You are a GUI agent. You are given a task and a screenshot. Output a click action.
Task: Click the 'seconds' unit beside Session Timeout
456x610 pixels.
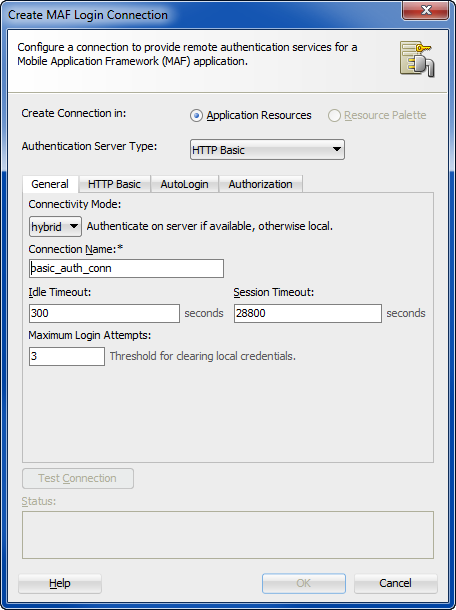406,313
